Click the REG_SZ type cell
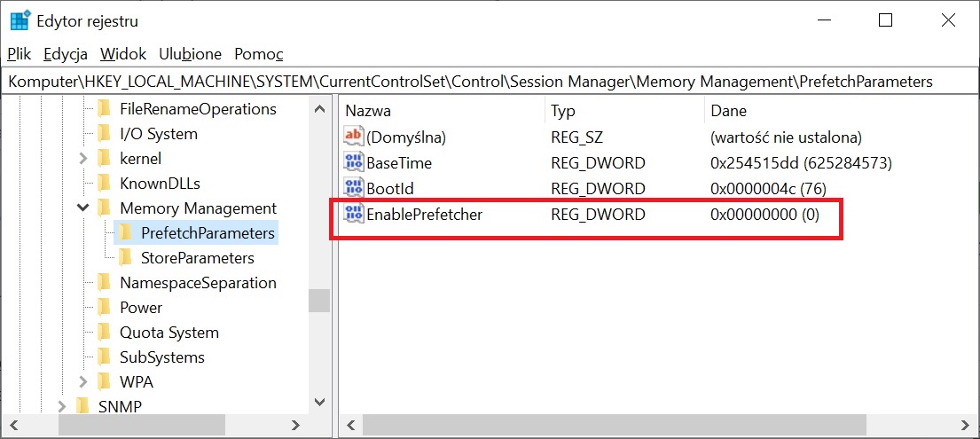980x439 pixels. [x=576, y=137]
